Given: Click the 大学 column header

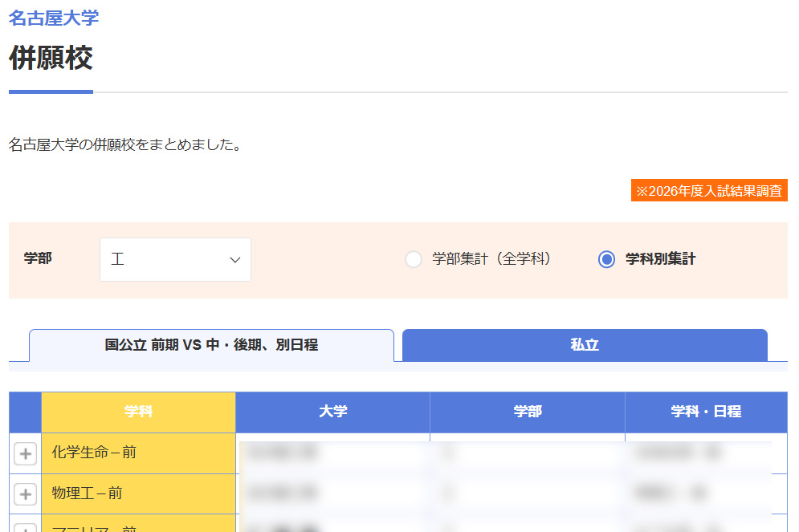Looking at the screenshot, I should coord(332,412).
